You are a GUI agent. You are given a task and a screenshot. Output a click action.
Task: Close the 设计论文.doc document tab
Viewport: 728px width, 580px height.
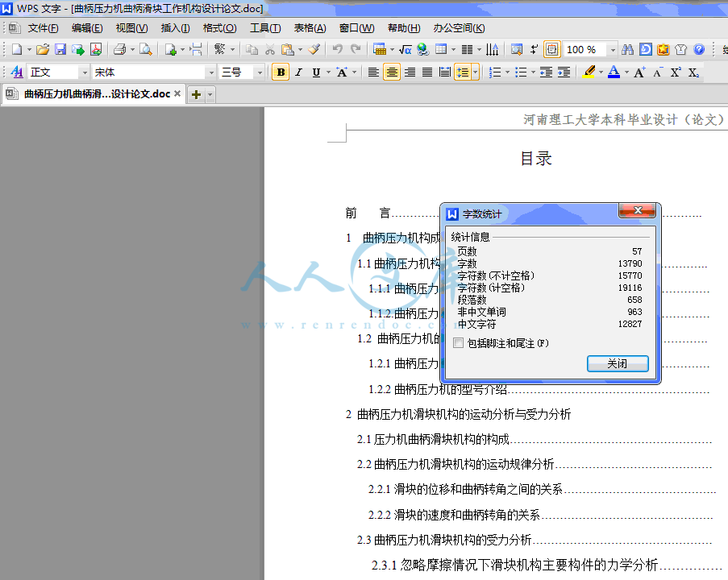coord(177,93)
